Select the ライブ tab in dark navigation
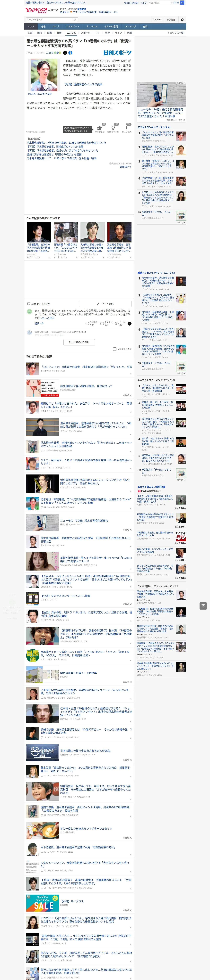This screenshot has height=980, width=210. pos(56,27)
